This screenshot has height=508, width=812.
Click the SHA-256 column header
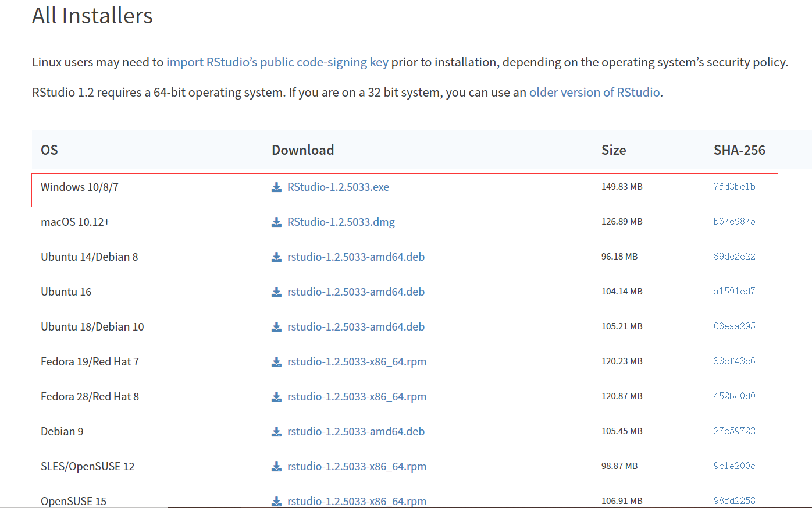739,150
